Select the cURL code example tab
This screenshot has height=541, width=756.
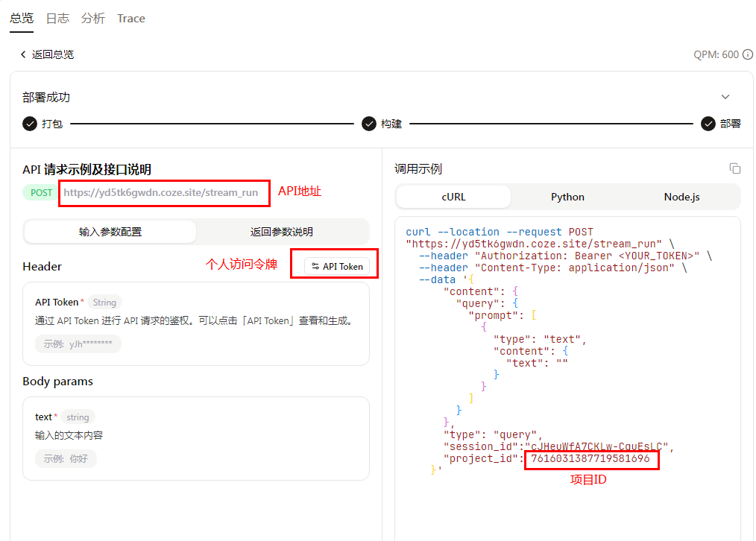click(x=453, y=197)
